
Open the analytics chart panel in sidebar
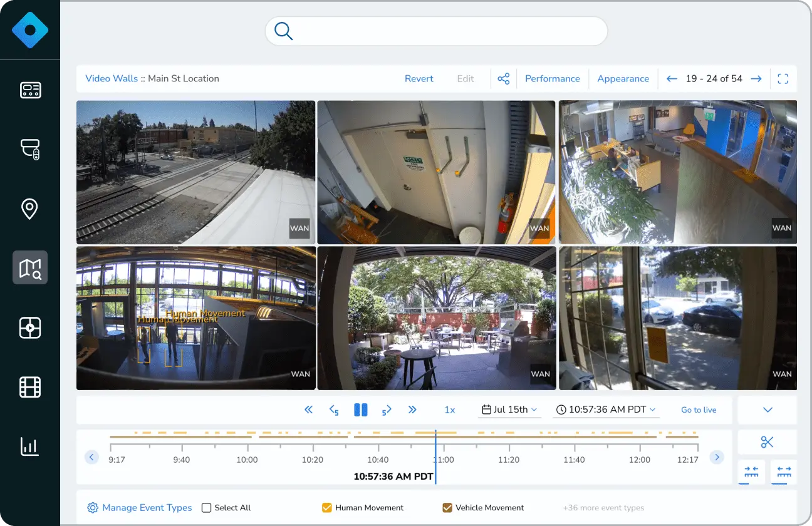point(30,446)
